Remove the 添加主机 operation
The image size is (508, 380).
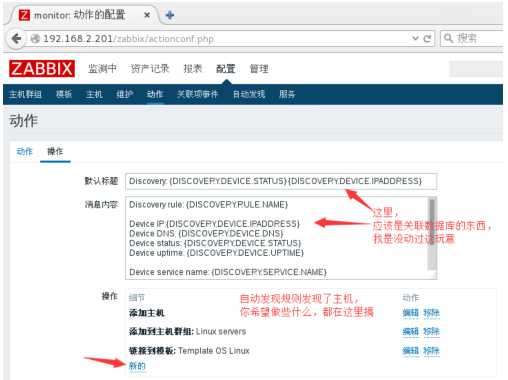pyautogui.click(x=431, y=313)
